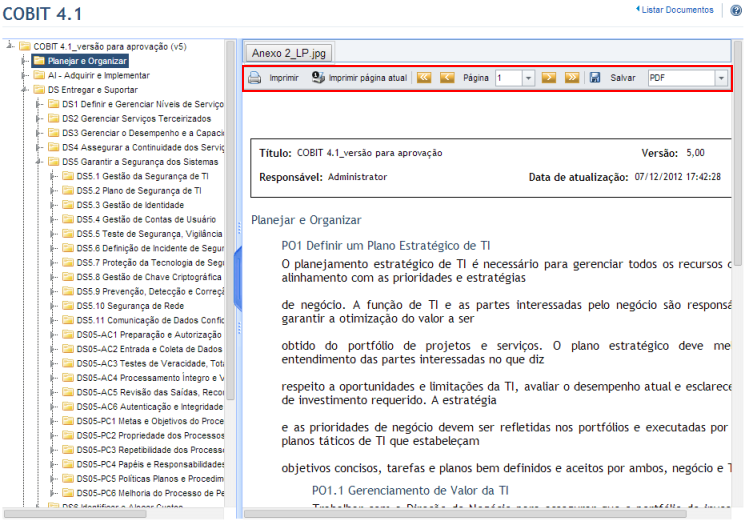Go to previous page arrow button
This screenshot has width=745, height=521.
[x=447, y=77]
